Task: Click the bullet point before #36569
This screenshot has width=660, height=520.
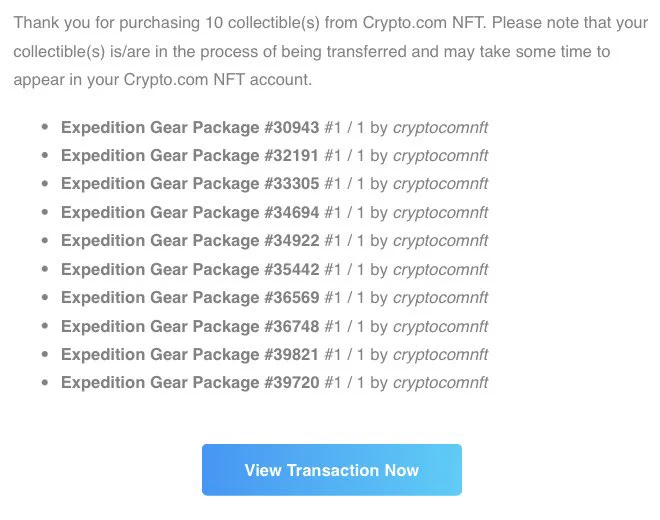Action: (x=45, y=297)
